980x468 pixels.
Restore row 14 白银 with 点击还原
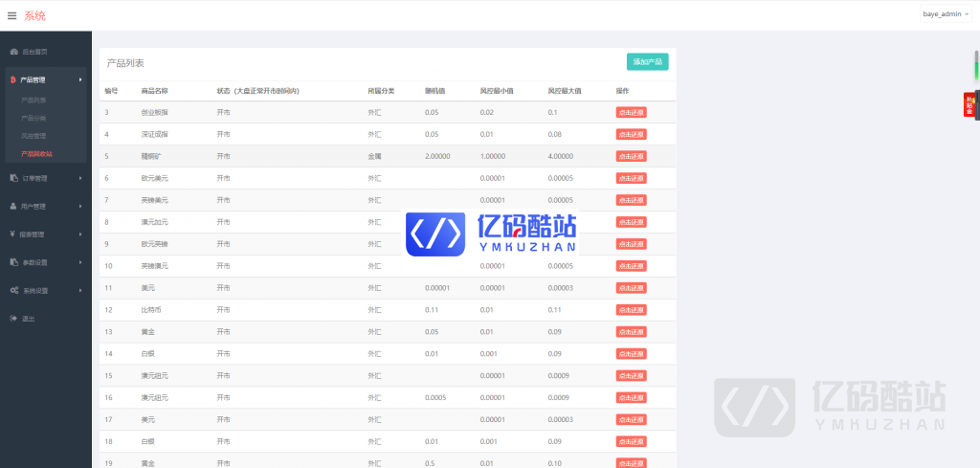pos(632,354)
